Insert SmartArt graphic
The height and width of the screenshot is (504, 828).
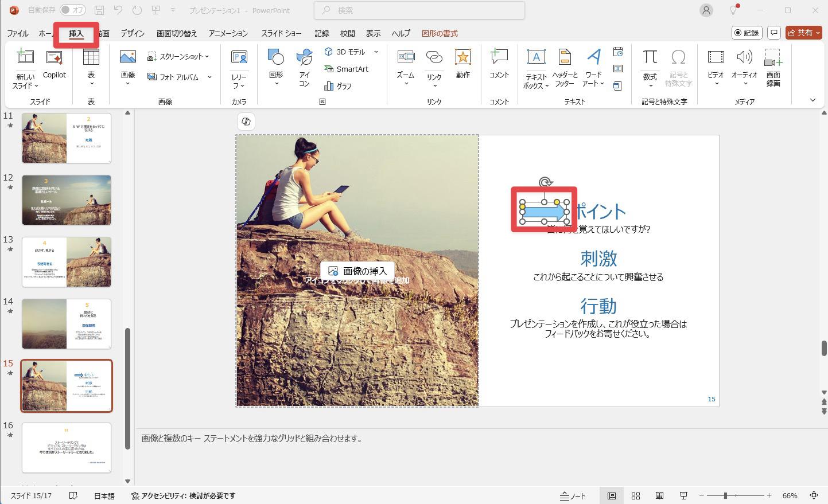(x=346, y=69)
